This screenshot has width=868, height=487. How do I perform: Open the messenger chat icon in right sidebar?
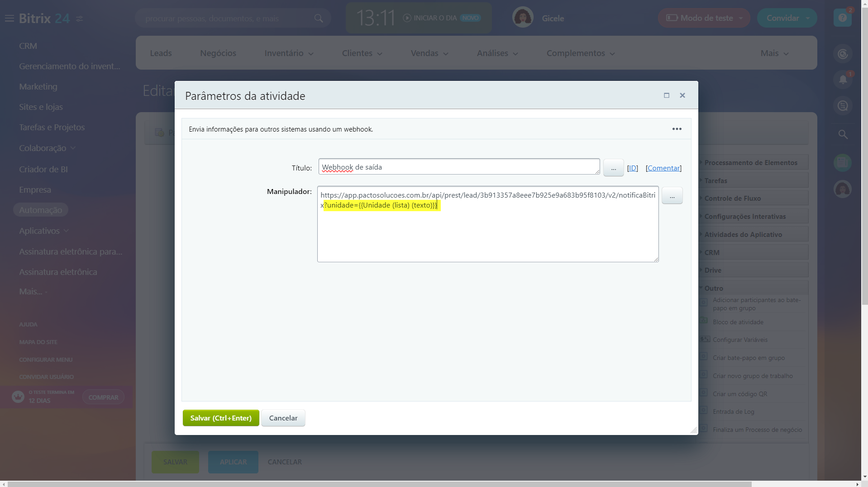[x=842, y=106]
